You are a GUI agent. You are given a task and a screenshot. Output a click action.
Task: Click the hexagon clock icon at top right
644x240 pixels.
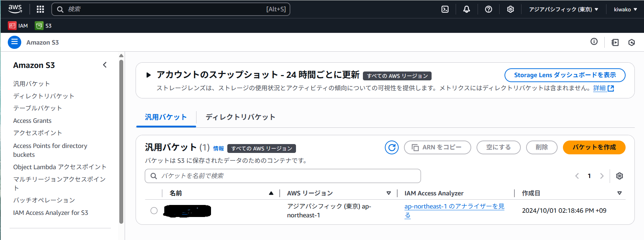pos(632,42)
